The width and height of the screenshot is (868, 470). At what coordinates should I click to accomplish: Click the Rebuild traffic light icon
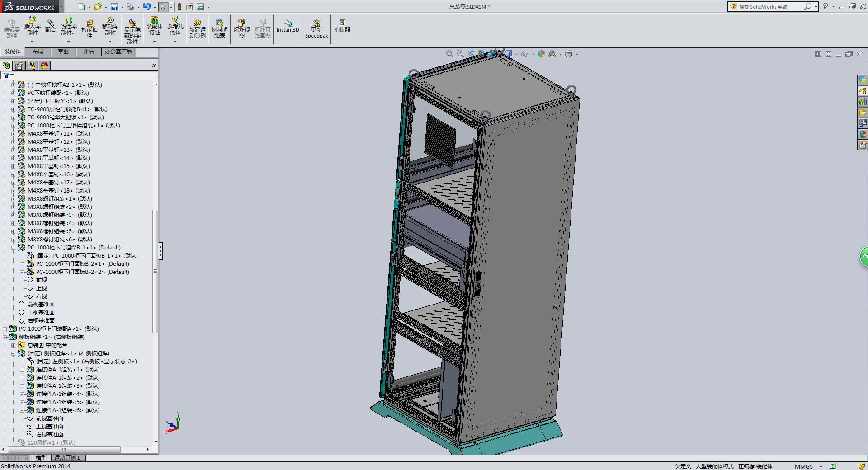coord(179,7)
